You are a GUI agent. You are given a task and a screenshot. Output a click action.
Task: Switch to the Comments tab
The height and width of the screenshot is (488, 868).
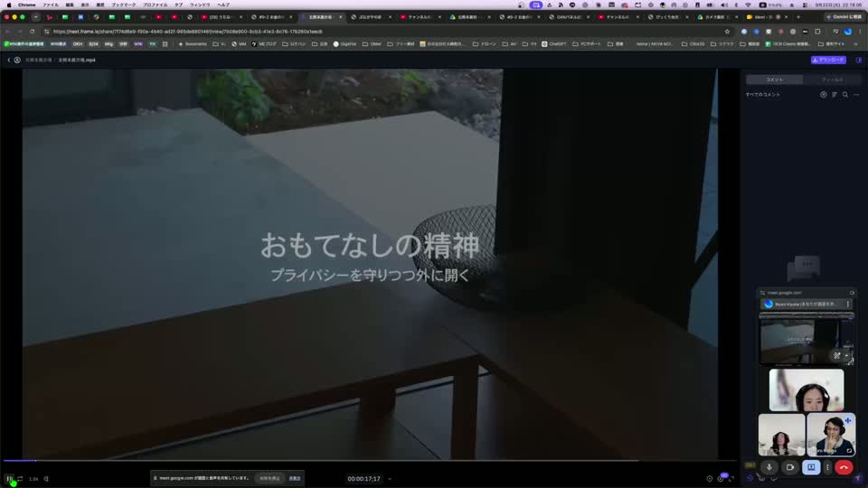(x=775, y=80)
